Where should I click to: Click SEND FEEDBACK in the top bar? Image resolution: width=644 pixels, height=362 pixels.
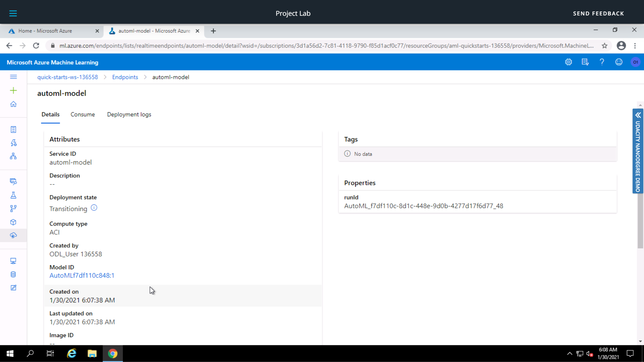[x=599, y=13]
